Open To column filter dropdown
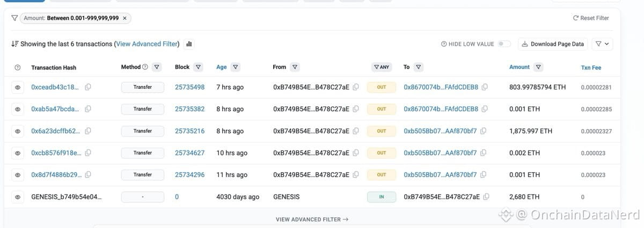Screen dimensions: 644x228 (418, 67)
